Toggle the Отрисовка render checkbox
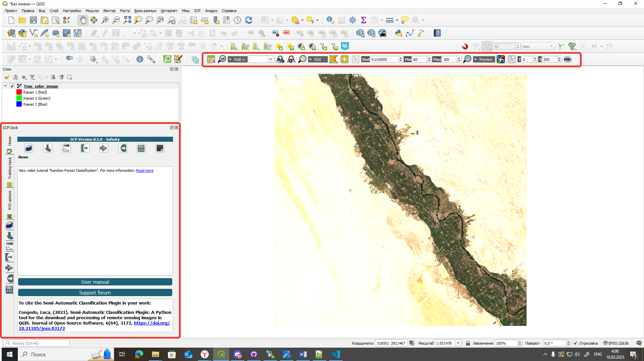 pyautogui.click(x=575, y=343)
